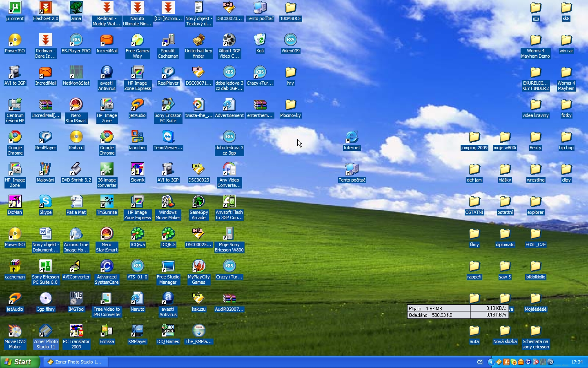Select the BS.Player PRO shortcut
Screen dimensions: 588x368
tap(76, 44)
